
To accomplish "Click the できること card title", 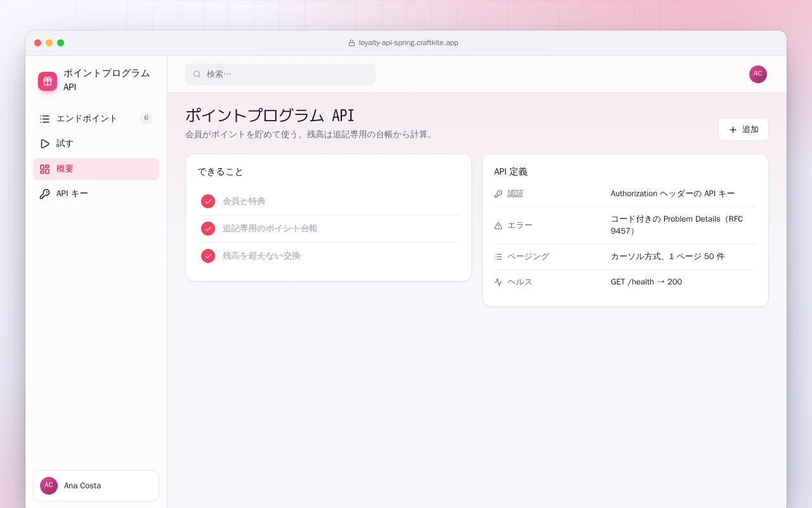I will tap(220, 172).
